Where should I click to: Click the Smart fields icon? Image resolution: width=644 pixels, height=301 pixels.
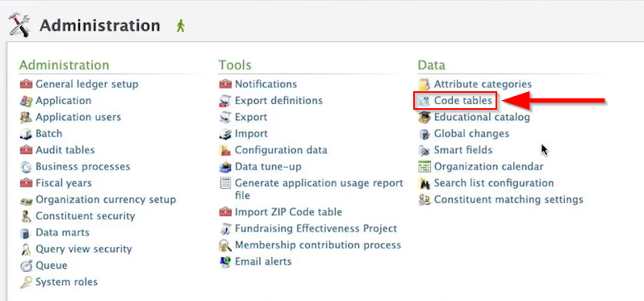click(x=424, y=150)
